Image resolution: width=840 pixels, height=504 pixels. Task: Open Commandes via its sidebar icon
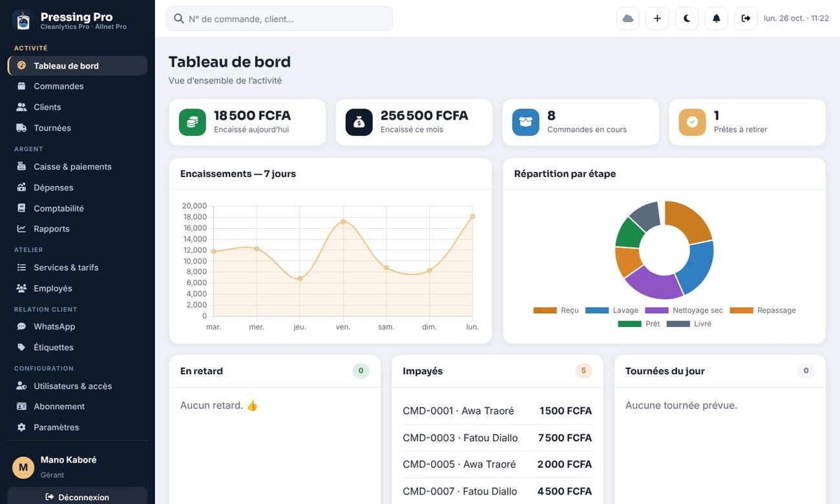click(x=21, y=86)
